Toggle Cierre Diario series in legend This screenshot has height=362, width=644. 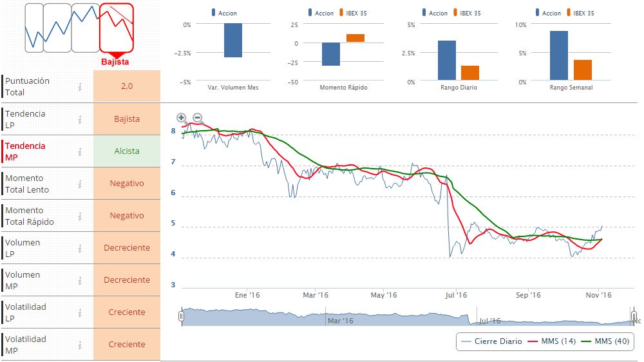pos(491,341)
